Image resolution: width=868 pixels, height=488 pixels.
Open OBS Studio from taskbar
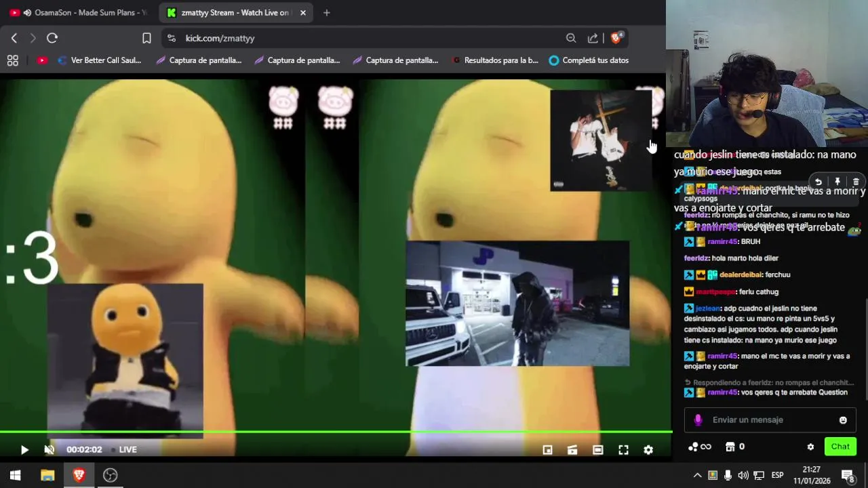point(110,475)
